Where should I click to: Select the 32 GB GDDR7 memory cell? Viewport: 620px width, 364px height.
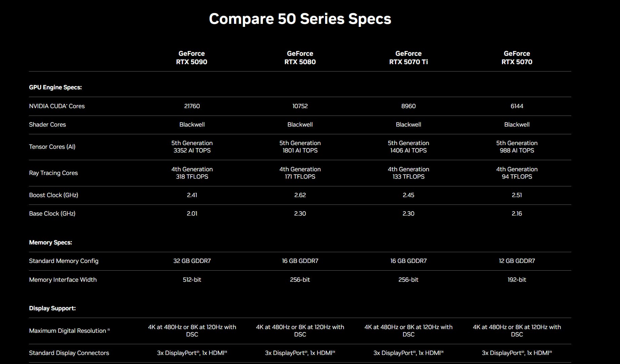(x=192, y=261)
